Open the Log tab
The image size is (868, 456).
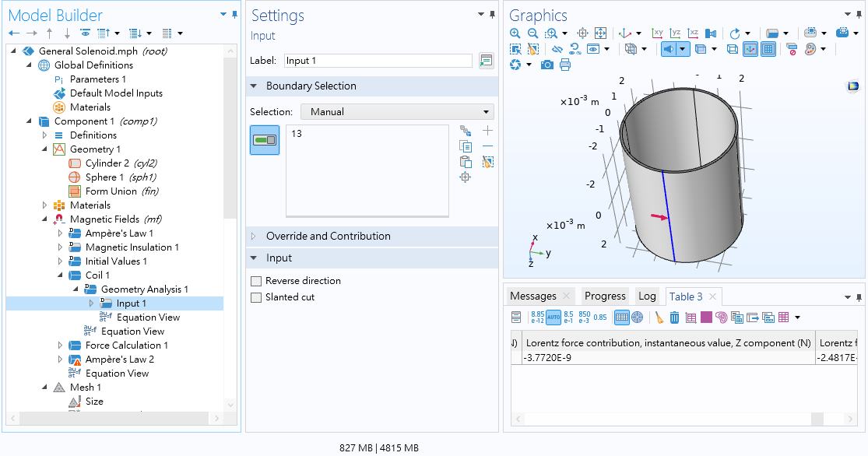[x=647, y=296]
